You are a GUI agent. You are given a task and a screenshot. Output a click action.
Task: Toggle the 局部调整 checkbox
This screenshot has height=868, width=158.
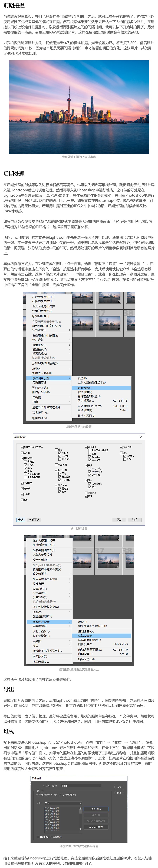(x=56, y=470)
